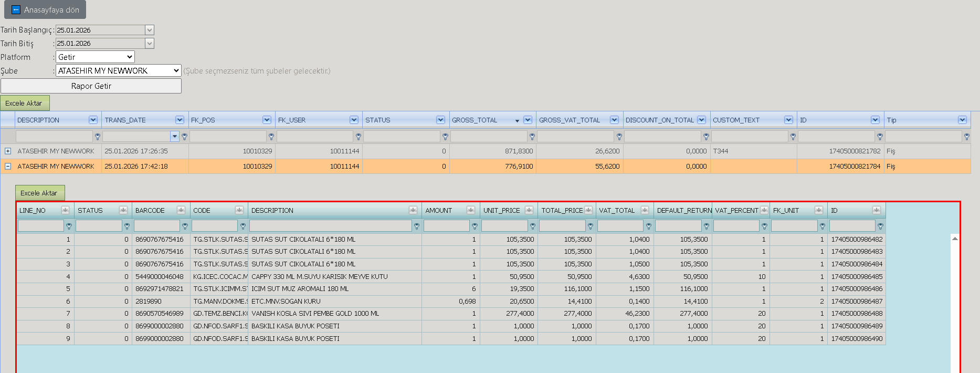
Task: Click the Rapor Getir button
Action: point(91,86)
